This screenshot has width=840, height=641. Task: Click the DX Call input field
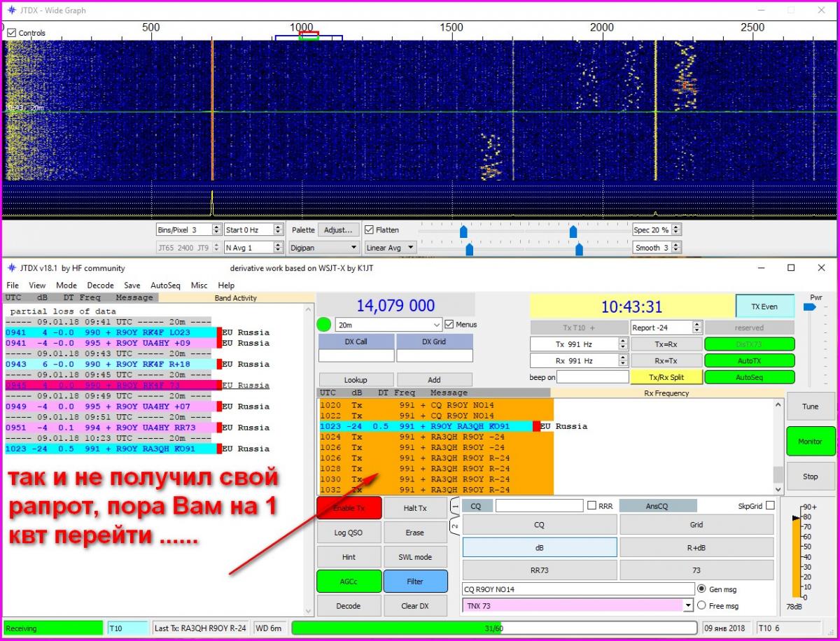[356, 355]
